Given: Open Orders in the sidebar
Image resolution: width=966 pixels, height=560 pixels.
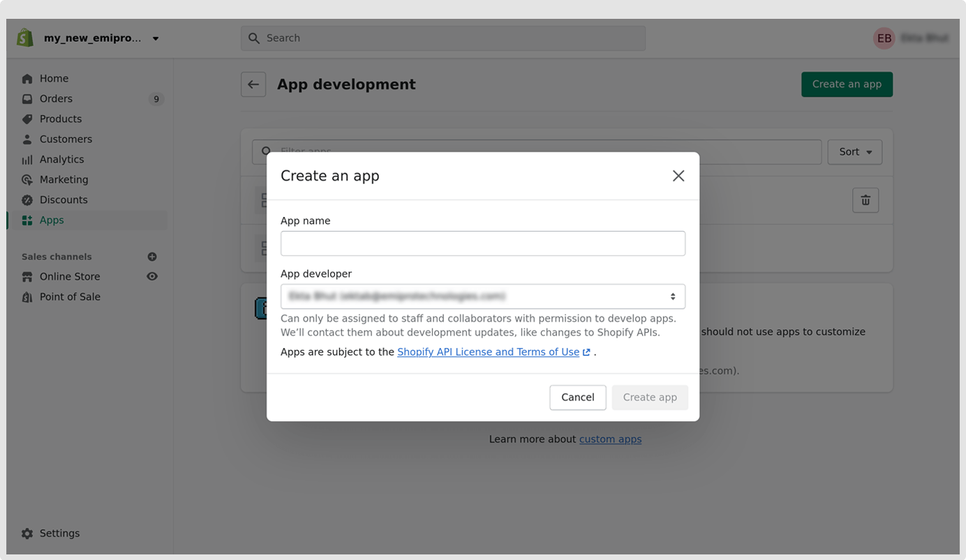Looking at the screenshot, I should point(56,99).
